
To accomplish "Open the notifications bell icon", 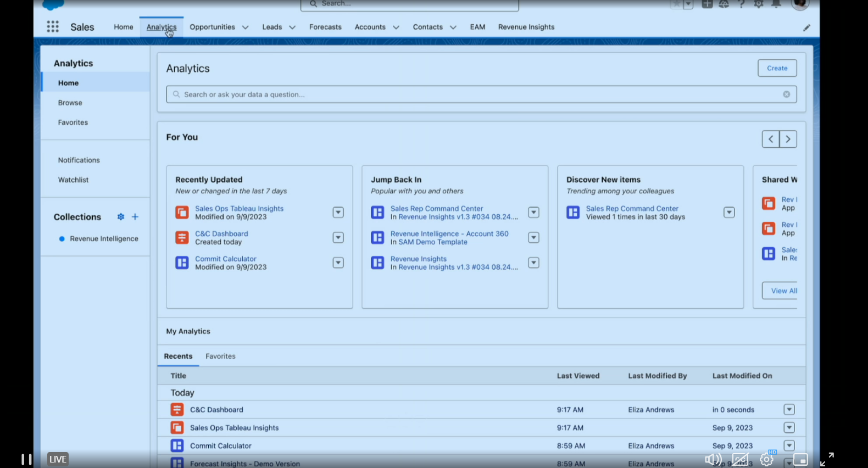I will [x=776, y=4].
